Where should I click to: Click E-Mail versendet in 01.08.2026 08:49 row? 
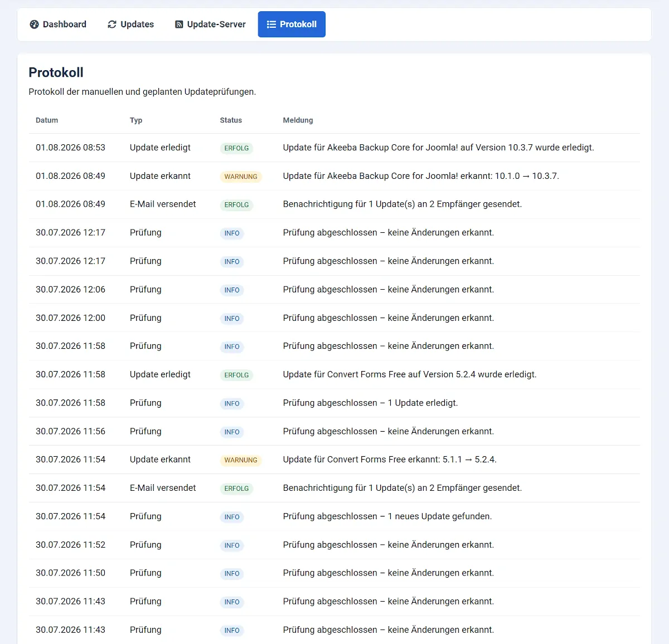[163, 204]
